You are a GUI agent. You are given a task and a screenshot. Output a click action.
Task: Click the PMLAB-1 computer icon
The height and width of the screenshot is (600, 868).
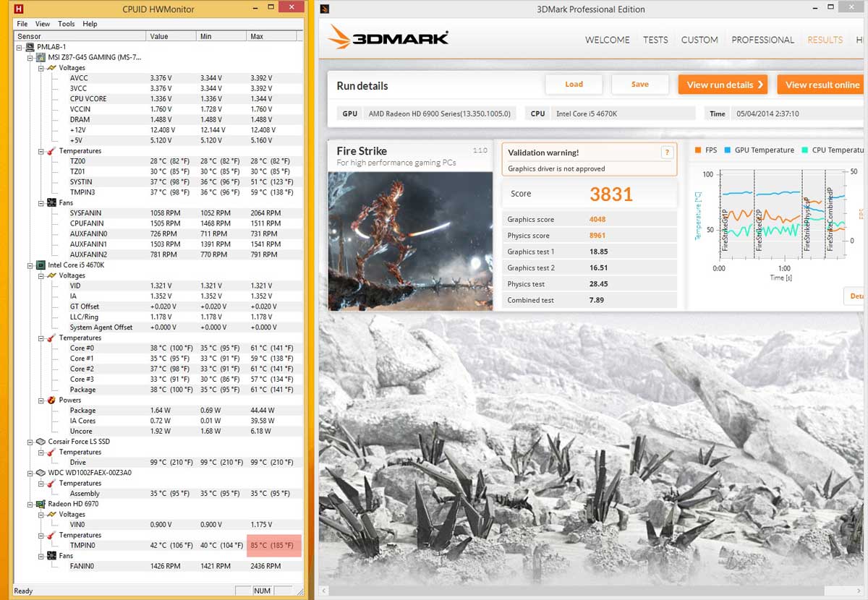coord(30,47)
